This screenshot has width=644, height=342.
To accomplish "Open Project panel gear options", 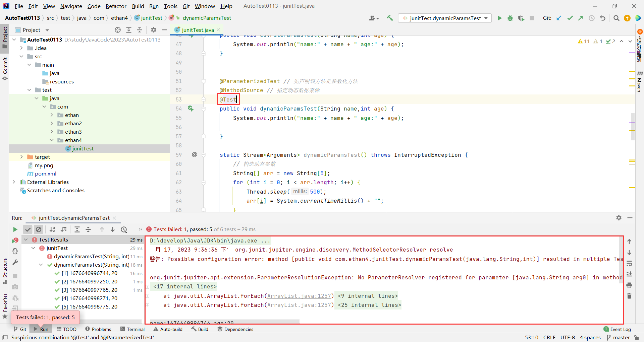I will 154,30.
